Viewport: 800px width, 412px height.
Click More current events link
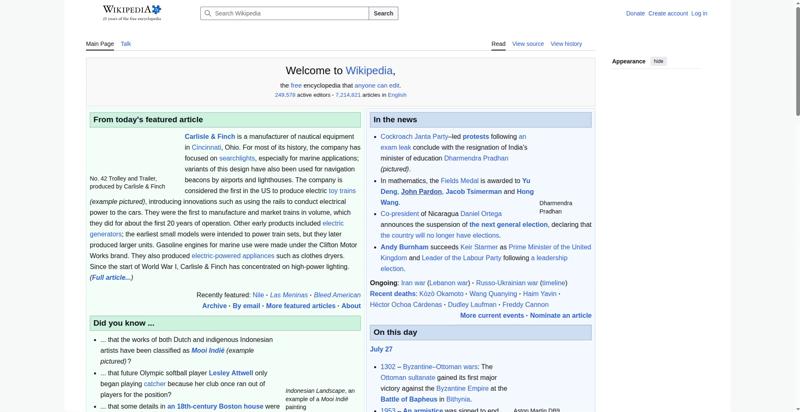pyautogui.click(x=492, y=316)
